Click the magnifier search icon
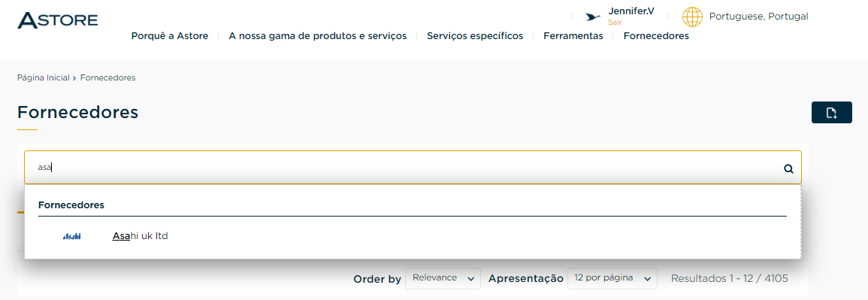 [788, 169]
